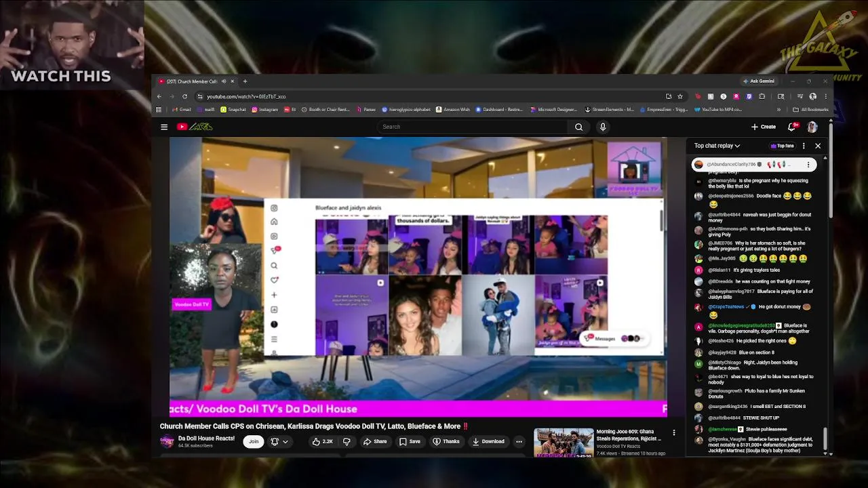Screen dimensions: 868x488
Task: Like the video with thumbs-up 2.2K
Action: pos(323,442)
